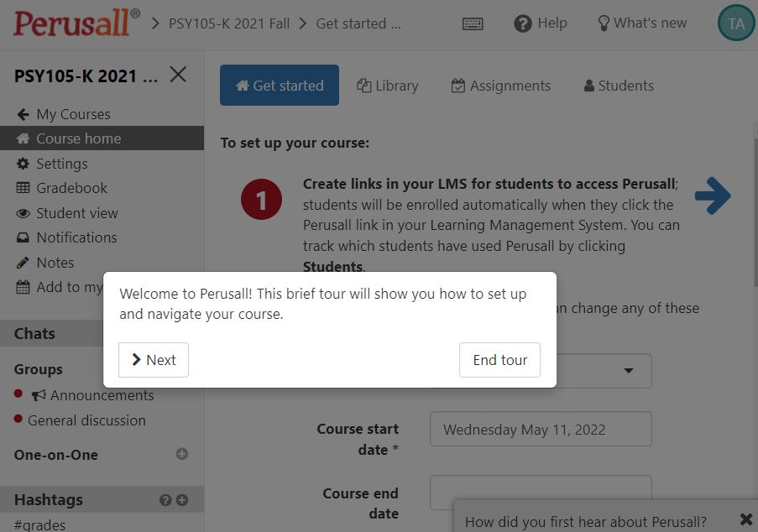Add a new hashtag with plus icon
The height and width of the screenshot is (532, 758).
tap(182, 499)
